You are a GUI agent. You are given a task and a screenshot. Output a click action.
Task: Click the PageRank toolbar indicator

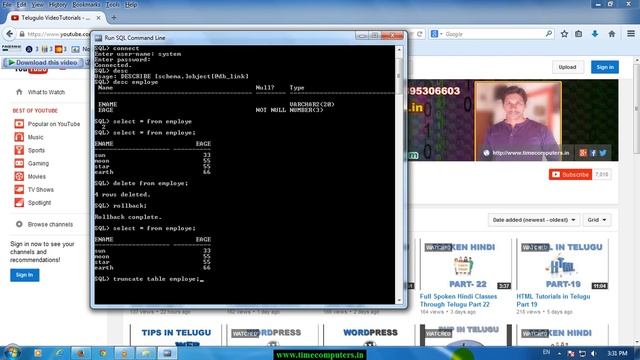pos(11,48)
